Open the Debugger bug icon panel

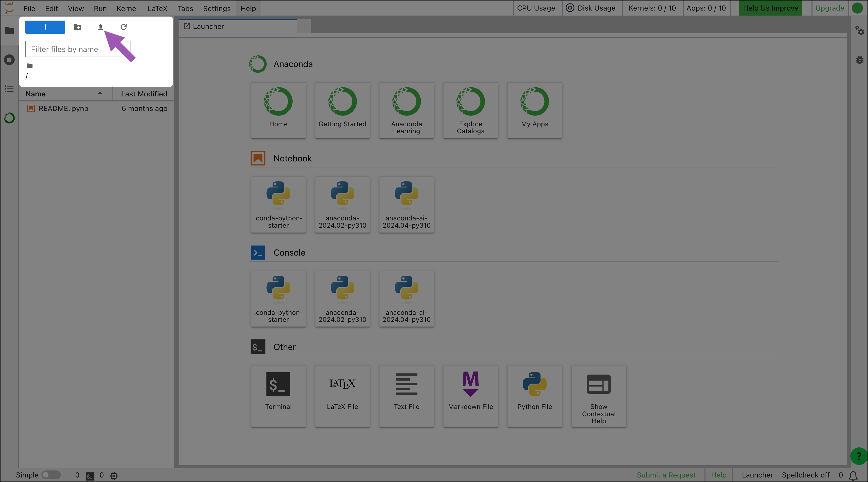click(x=859, y=60)
